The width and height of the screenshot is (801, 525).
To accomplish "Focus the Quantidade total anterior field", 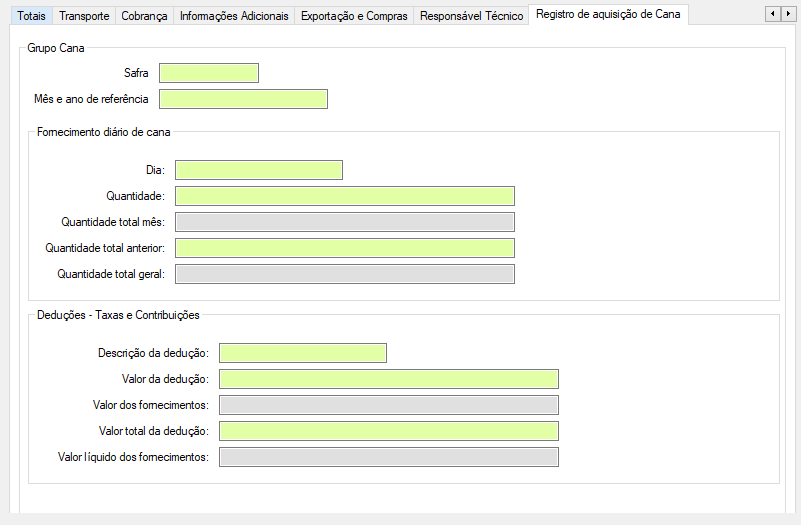I will (345, 248).
